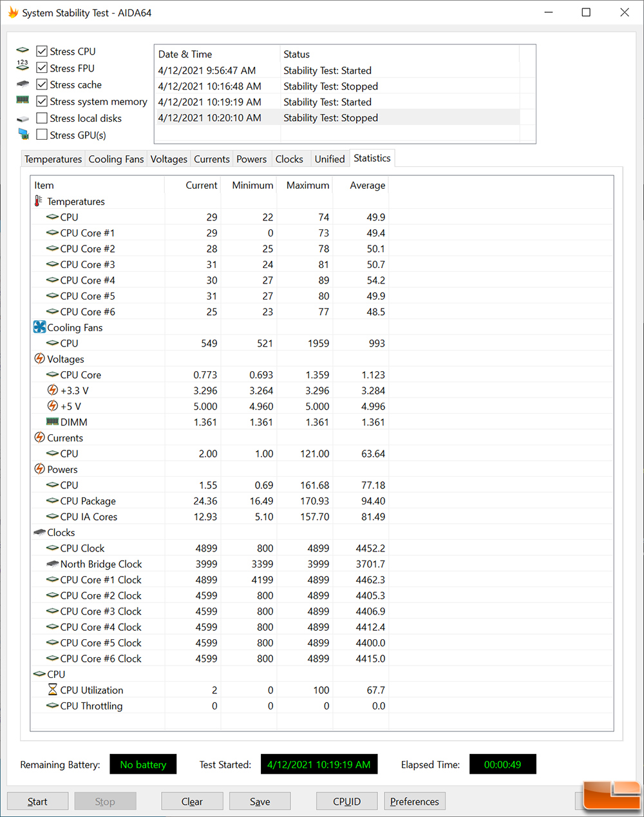Click the chip icon on CPU Throttling row

(x=53, y=706)
